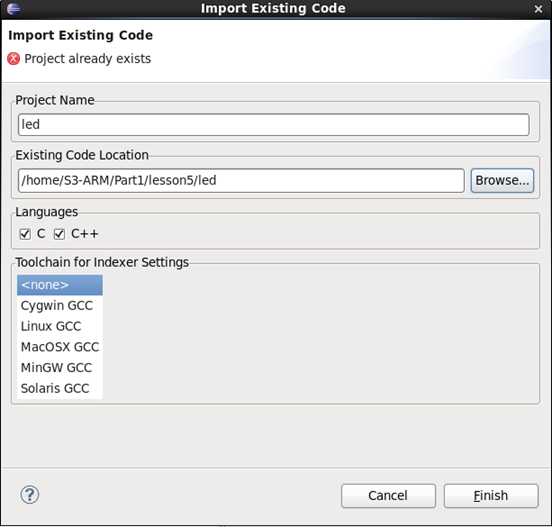Cancel the import dialog
This screenshot has width=552, height=527.
coord(388,496)
